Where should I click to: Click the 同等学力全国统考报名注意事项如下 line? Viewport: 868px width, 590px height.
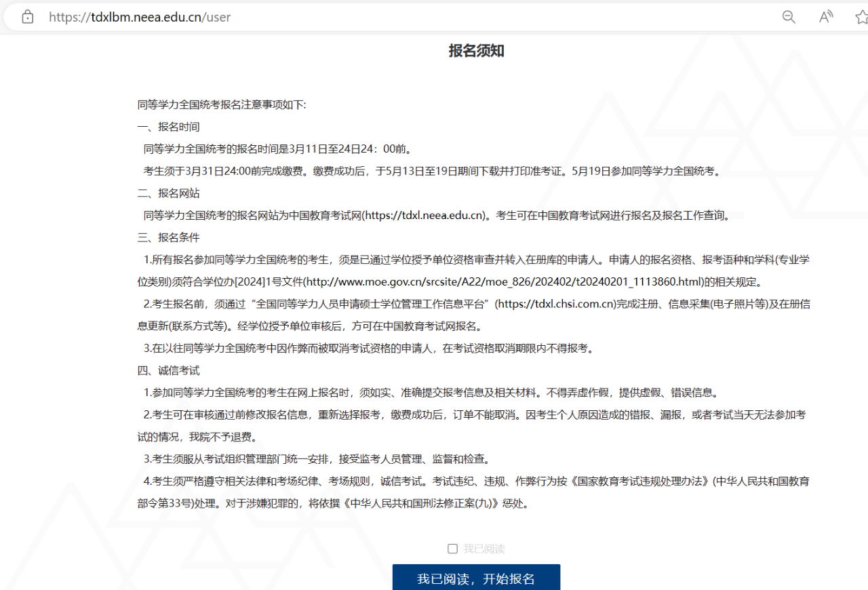222,104
